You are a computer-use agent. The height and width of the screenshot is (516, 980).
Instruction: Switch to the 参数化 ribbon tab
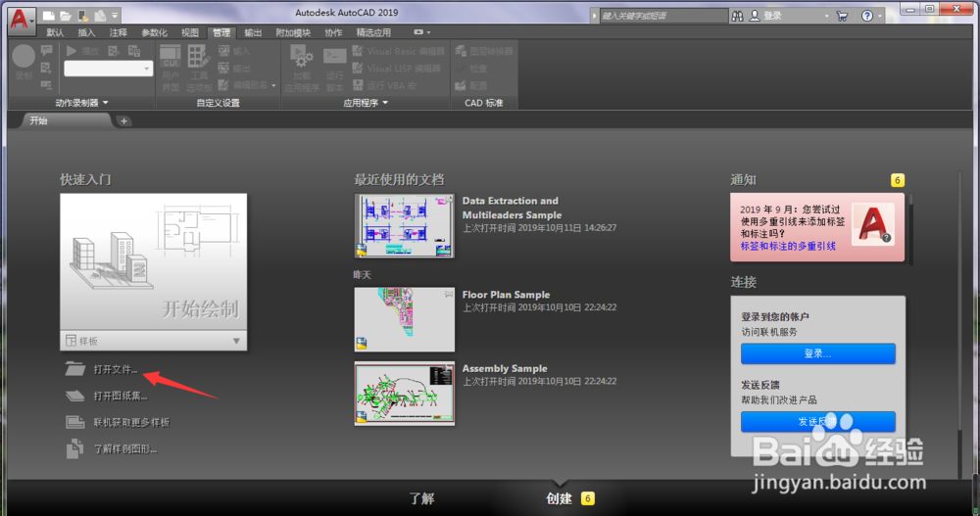154,32
